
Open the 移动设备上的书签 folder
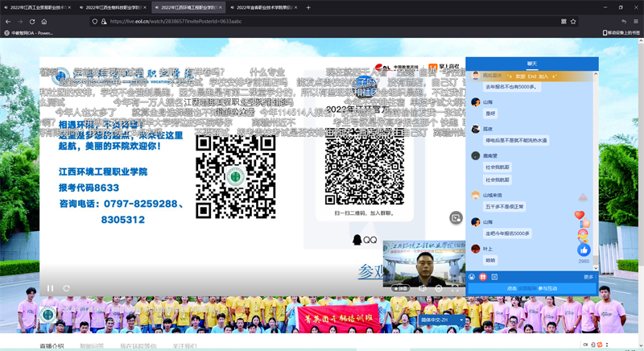(621, 33)
